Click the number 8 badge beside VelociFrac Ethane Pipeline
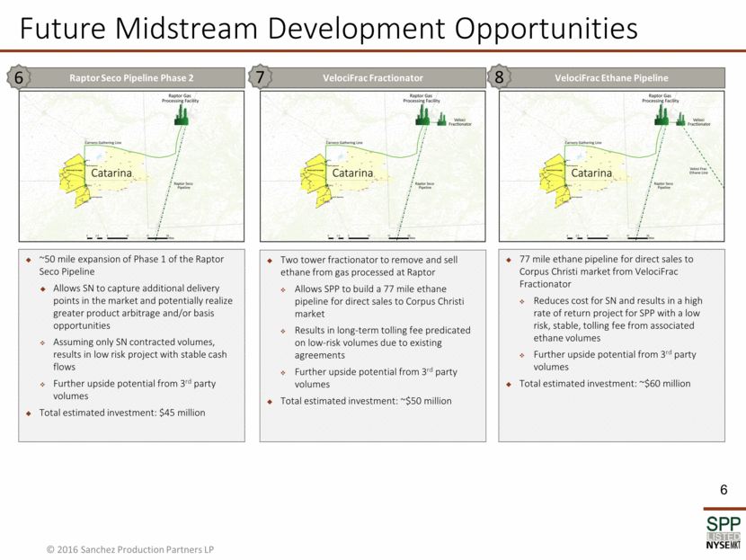This screenshot has width=746, height=560. pos(499,78)
